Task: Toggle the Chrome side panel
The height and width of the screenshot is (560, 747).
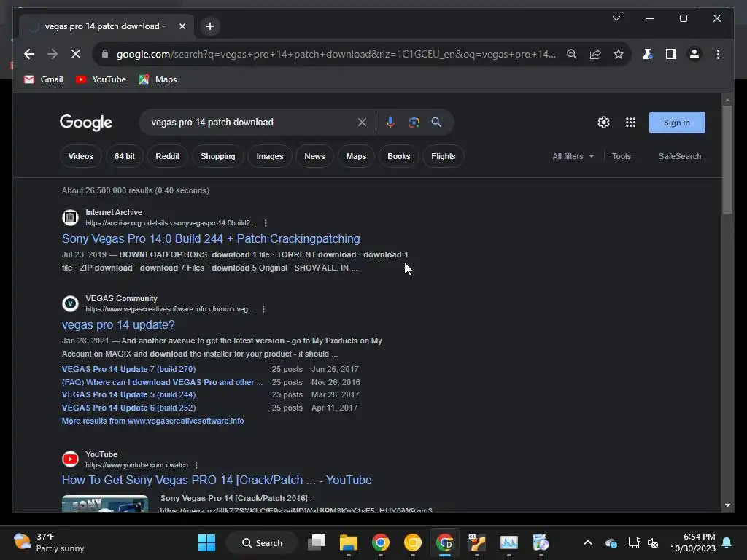Action: point(671,54)
